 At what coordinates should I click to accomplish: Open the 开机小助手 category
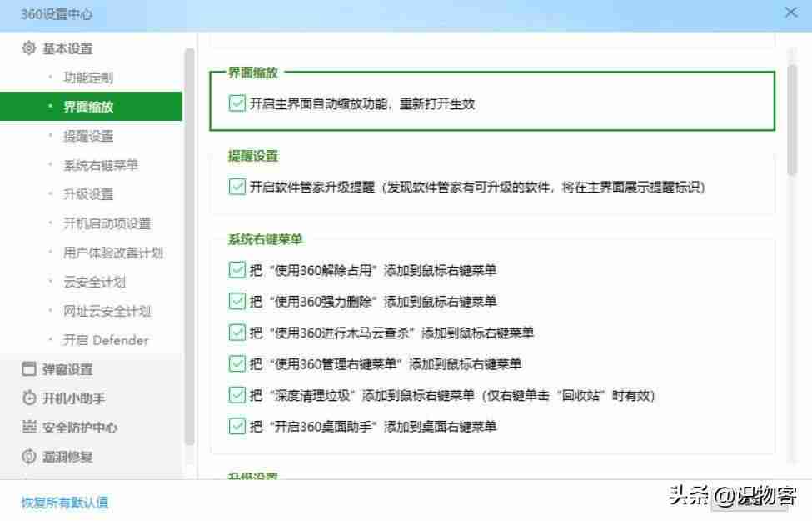coord(73,398)
